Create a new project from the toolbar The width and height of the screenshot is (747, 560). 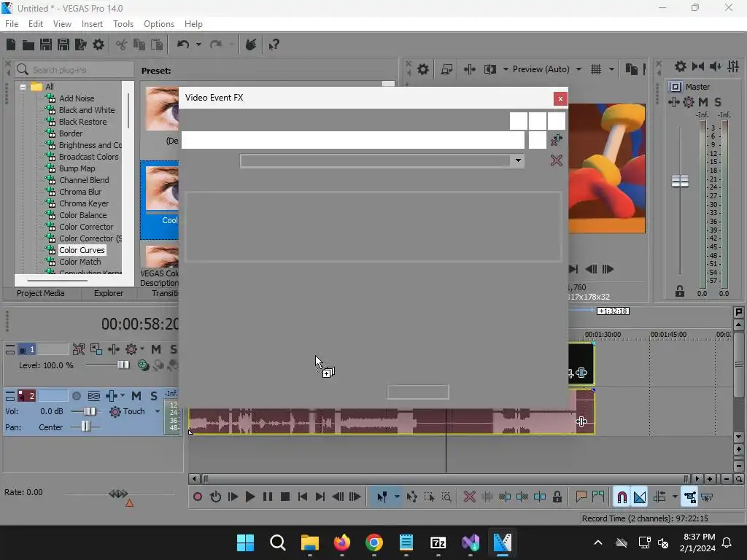click(x=11, y=44)
